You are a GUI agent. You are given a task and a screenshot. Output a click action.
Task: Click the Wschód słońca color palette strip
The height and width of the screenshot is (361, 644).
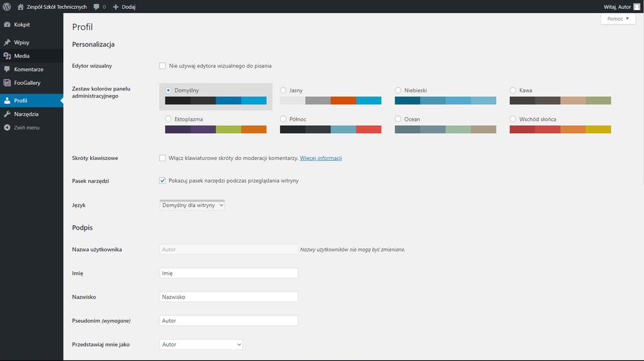click(x=560, y=130)
